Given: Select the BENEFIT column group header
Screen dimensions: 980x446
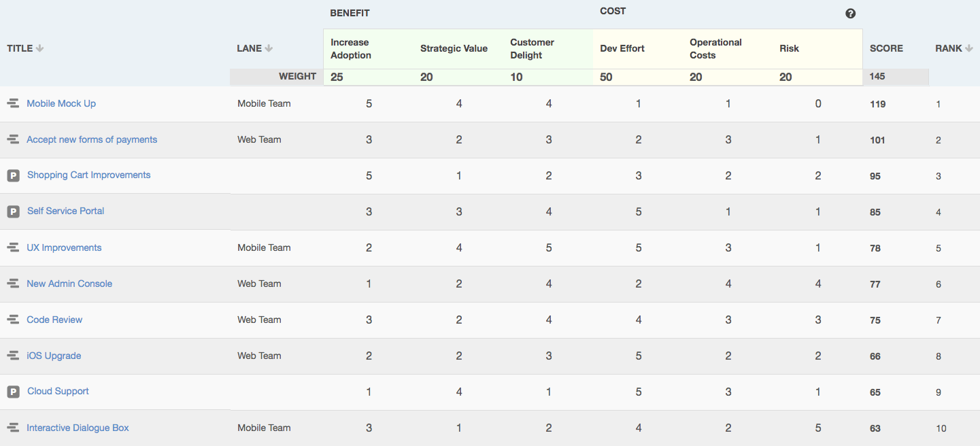Looking at the screenshot, I should pyautogui.click(x=350, y=12).
